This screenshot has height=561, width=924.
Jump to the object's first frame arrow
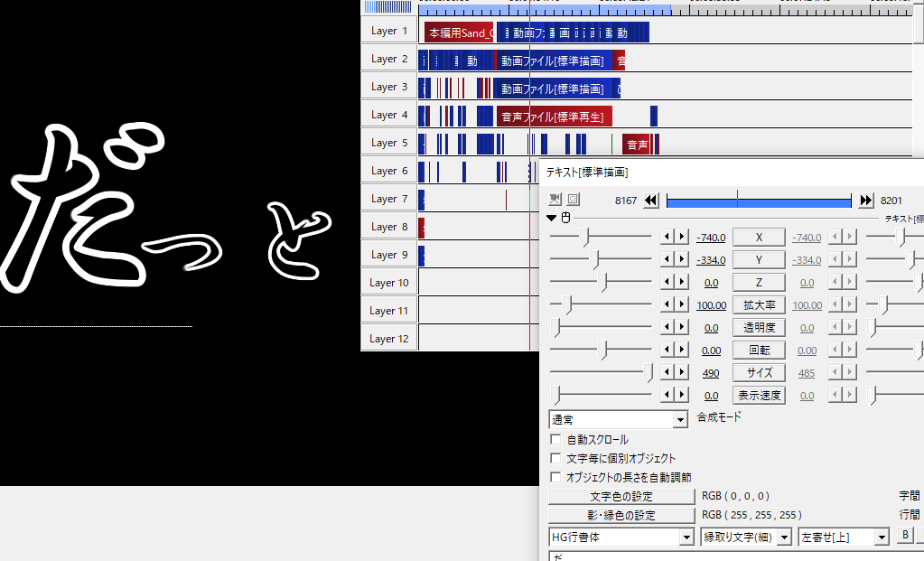point(650,201)
